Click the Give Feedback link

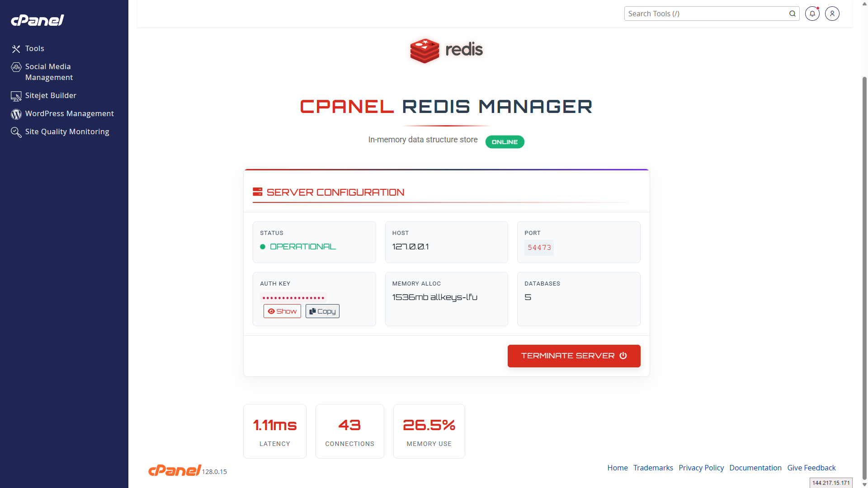point(811,468)
